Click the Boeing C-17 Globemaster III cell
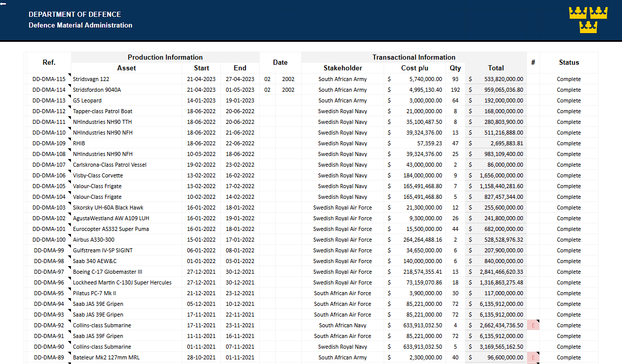The image size is (622, 364). click(x=127, y=272)
